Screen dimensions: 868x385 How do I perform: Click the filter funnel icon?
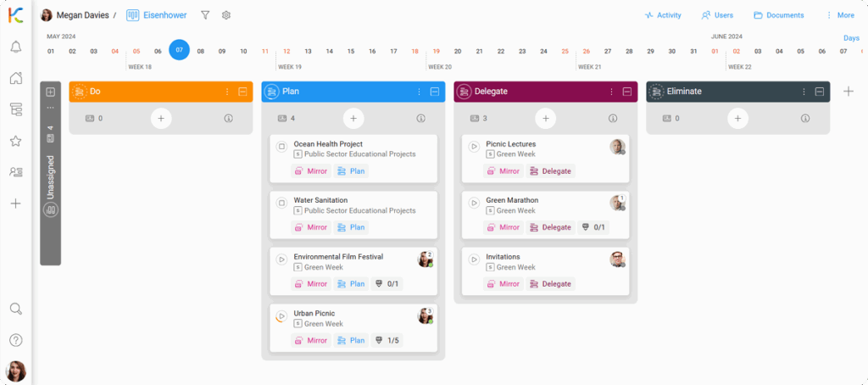[205, 15]
